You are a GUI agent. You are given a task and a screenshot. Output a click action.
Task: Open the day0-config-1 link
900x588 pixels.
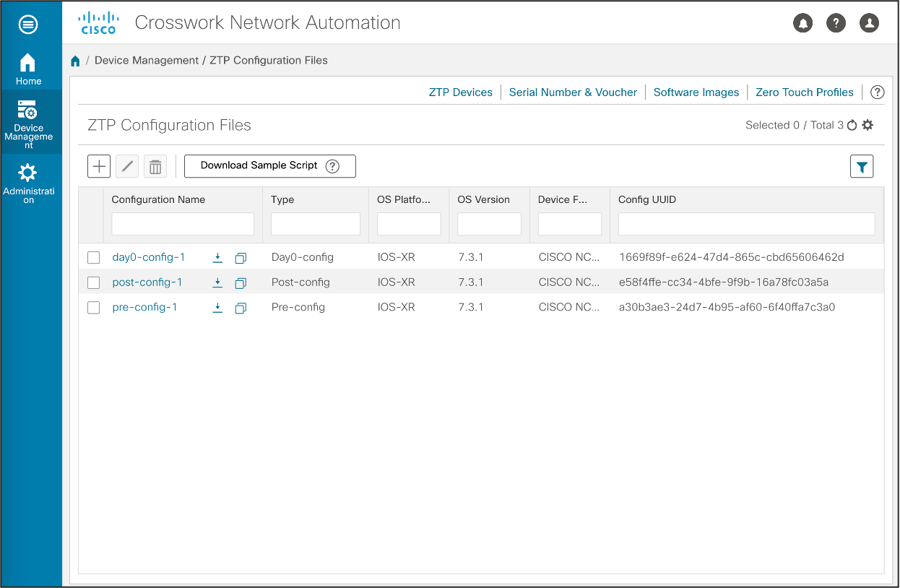tap(149, 257)
